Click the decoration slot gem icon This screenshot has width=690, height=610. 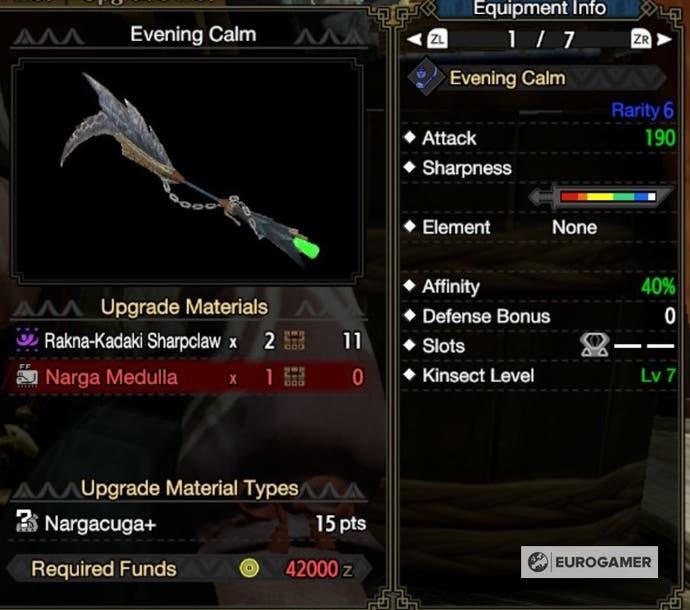(x=595, y=345)
